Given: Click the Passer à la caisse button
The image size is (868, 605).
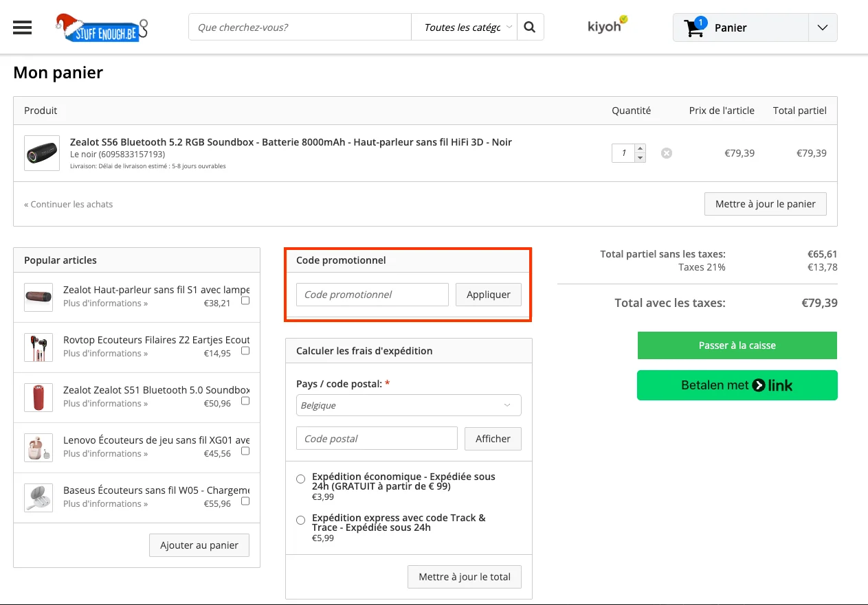Looking at the screenshot, I should (737, 345).
